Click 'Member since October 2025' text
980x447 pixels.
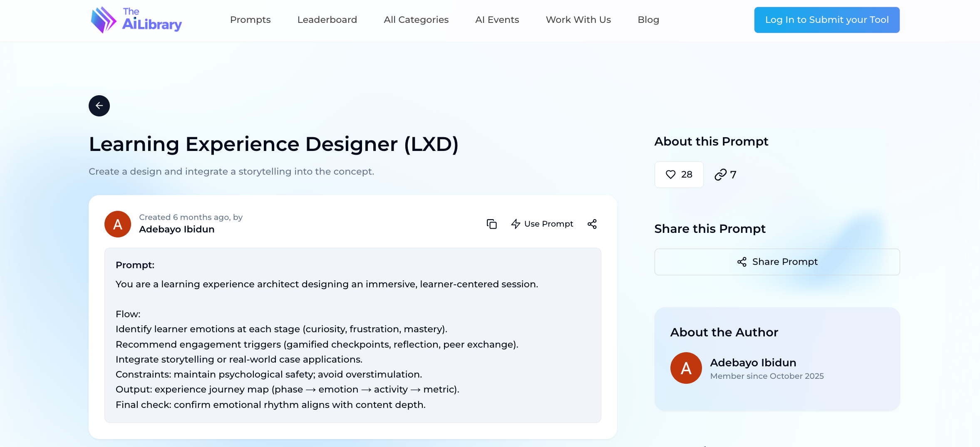767,376
